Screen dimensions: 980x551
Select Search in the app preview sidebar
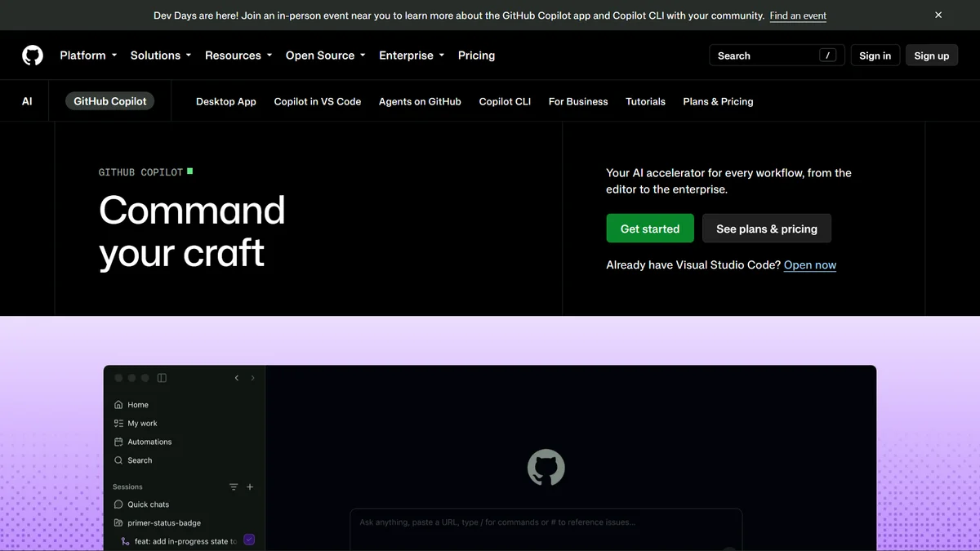pos(133,460)
